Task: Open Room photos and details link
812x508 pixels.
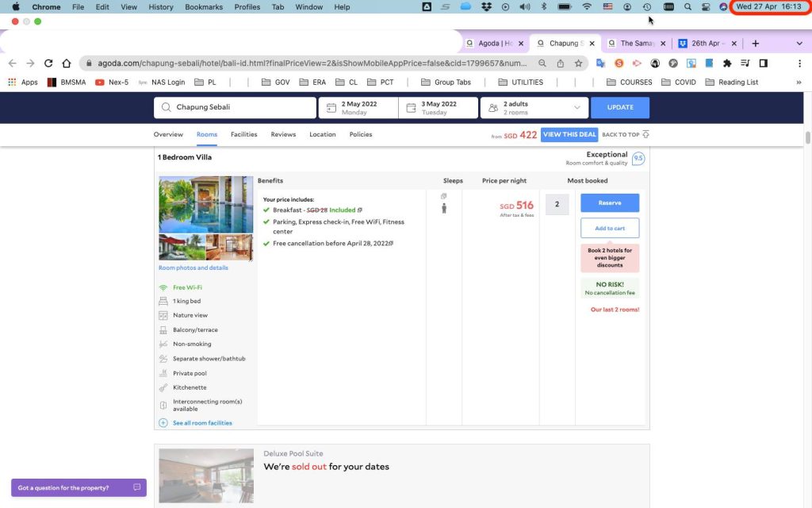Action: [193, 267]
